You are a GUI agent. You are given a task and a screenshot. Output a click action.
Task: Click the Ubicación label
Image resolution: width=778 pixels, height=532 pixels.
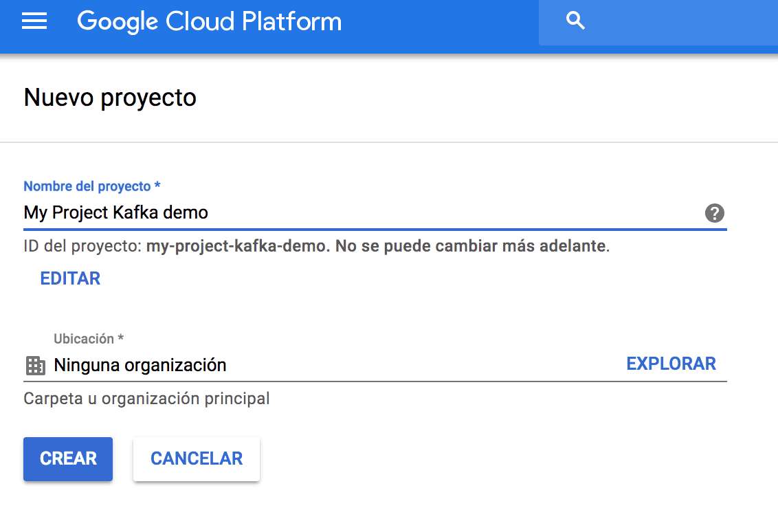(89, 339)
